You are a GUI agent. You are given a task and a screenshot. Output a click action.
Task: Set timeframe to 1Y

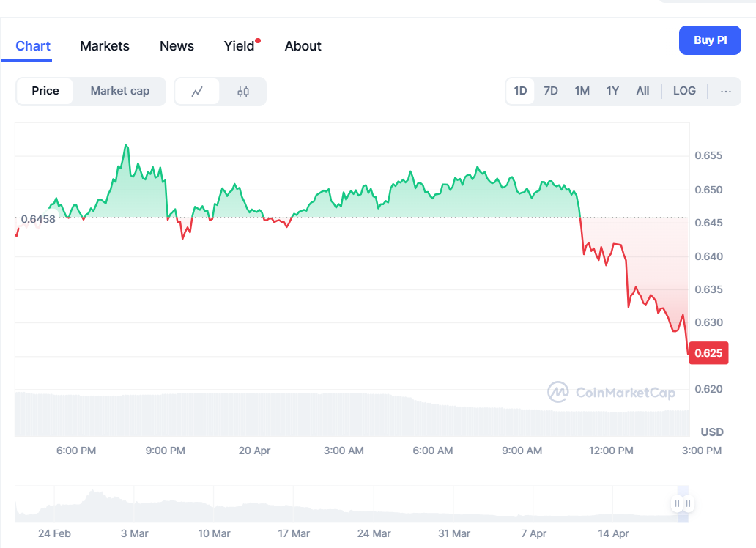(612, 91)
